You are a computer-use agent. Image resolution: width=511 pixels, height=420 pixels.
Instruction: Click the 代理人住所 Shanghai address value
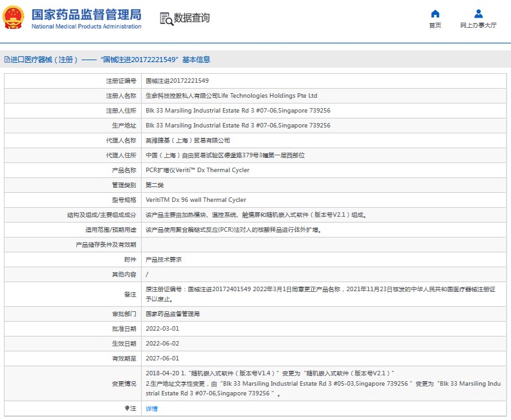225,155
